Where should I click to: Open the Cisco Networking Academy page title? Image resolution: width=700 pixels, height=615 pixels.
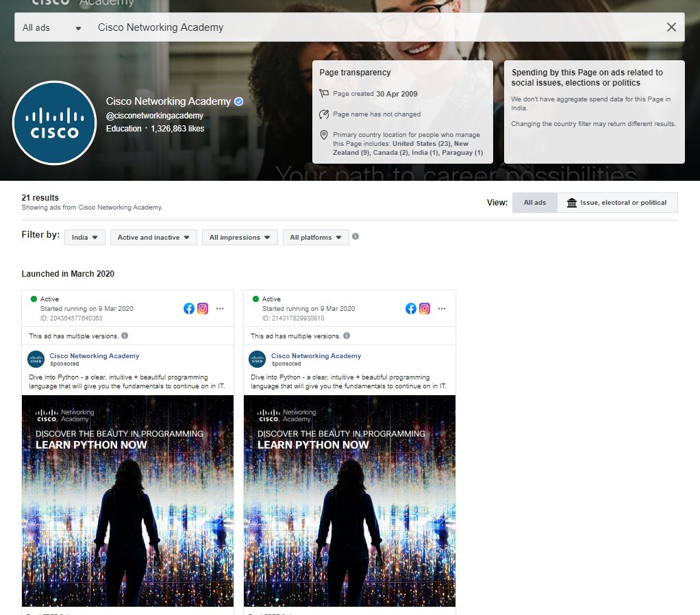(168, 101)
